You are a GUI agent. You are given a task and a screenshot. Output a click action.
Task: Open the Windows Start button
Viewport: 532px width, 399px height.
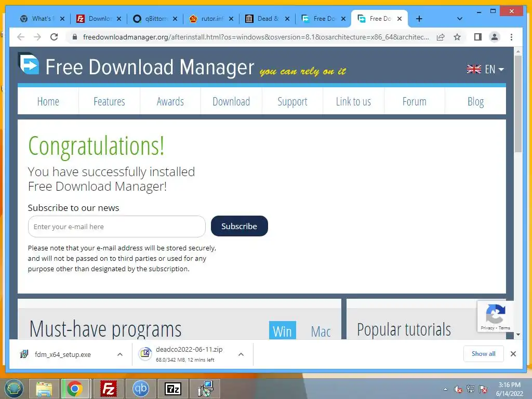[14, 389]
